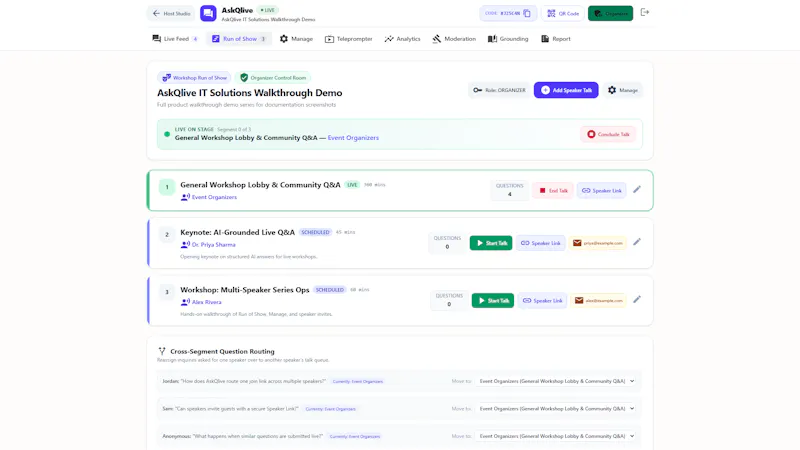
Task: Open the Teleprompter tab
Action: click(x=348, y=39)
